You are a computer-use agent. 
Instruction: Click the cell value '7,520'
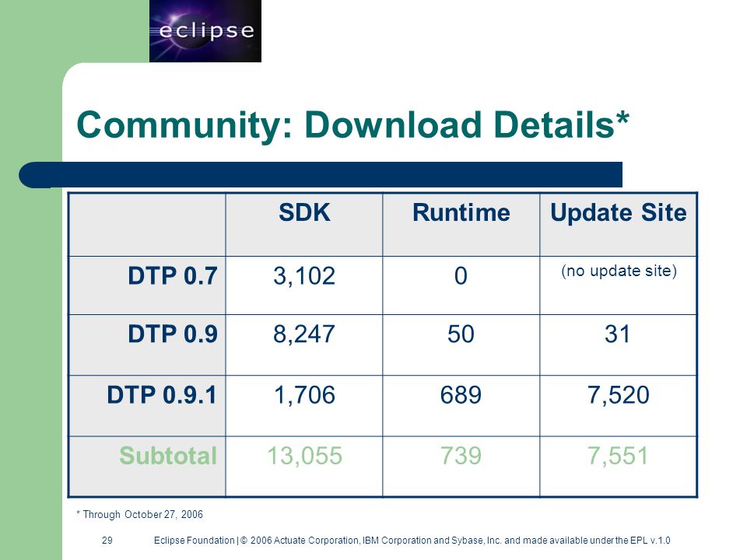coord(619,395)
